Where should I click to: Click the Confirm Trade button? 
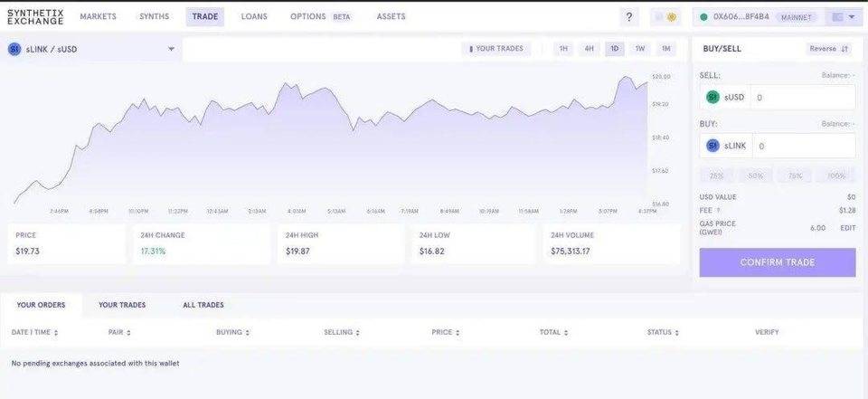tap(778, 262)
